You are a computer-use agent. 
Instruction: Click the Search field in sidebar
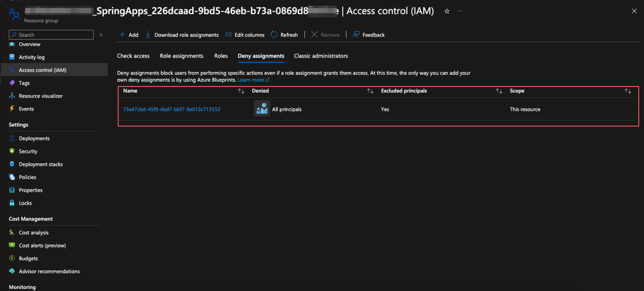(x=51, y=35)
